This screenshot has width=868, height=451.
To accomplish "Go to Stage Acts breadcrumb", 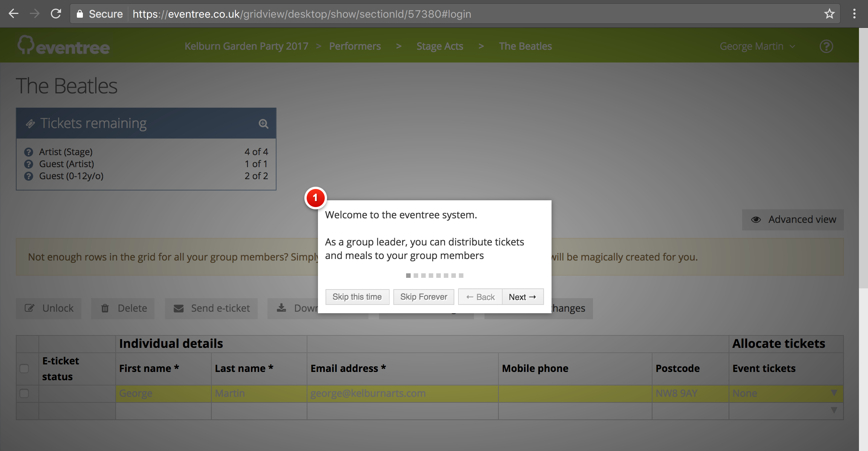I will pos(440,46).
